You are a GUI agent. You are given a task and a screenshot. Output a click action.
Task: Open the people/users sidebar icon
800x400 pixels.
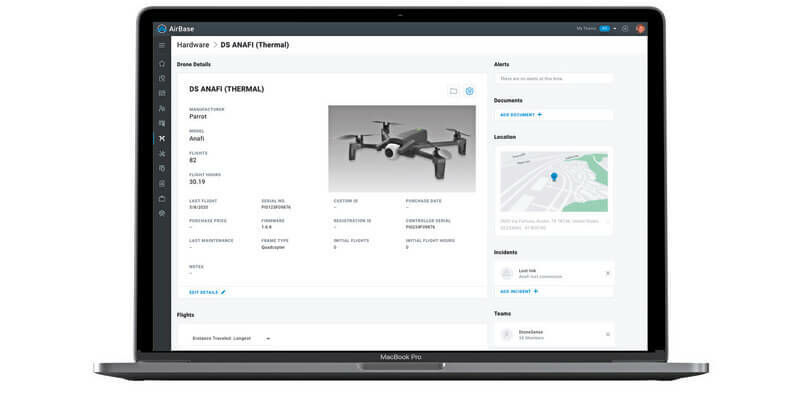tap(162, 108)
